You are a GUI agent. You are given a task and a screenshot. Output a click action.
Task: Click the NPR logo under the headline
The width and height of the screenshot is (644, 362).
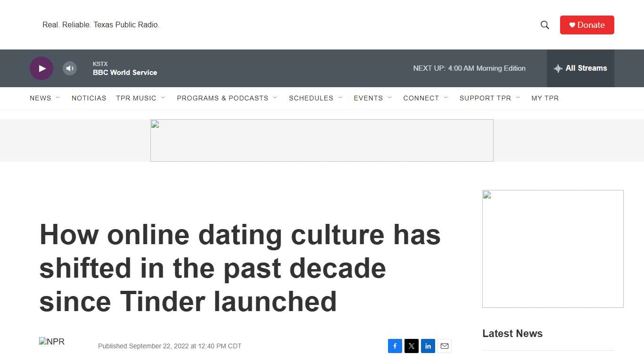(51, 341)
